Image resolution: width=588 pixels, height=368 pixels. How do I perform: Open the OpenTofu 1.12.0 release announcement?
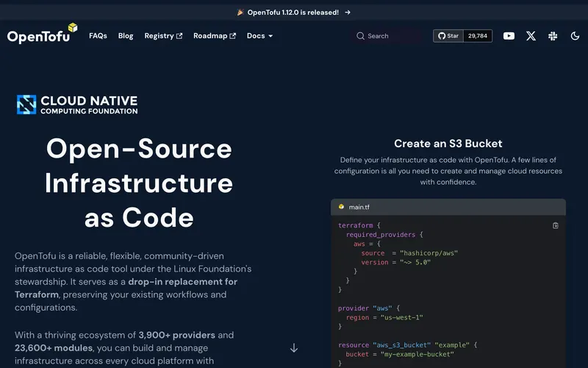click(x=293, y=13)
